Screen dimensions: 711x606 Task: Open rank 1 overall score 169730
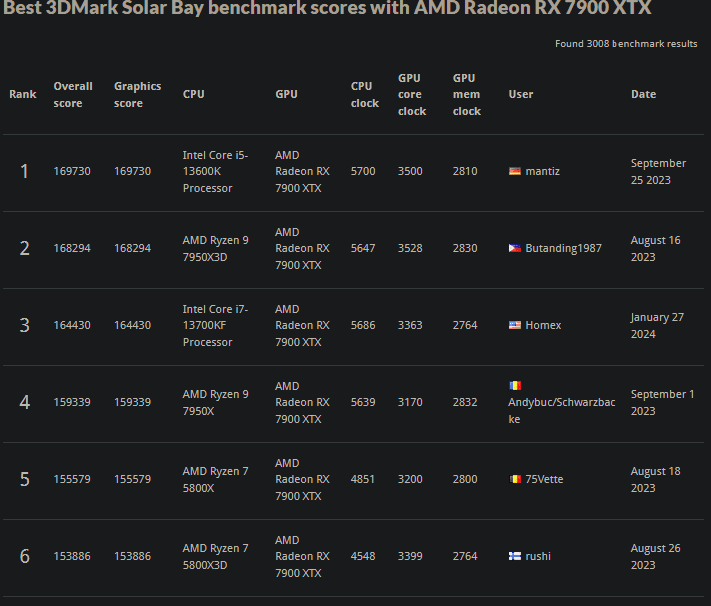[72, 171]
